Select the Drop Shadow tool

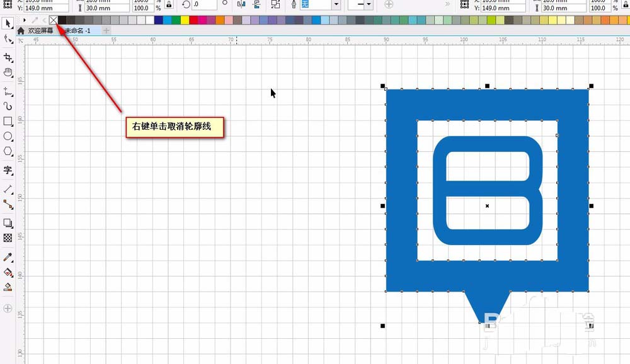[x=8, y=223]
